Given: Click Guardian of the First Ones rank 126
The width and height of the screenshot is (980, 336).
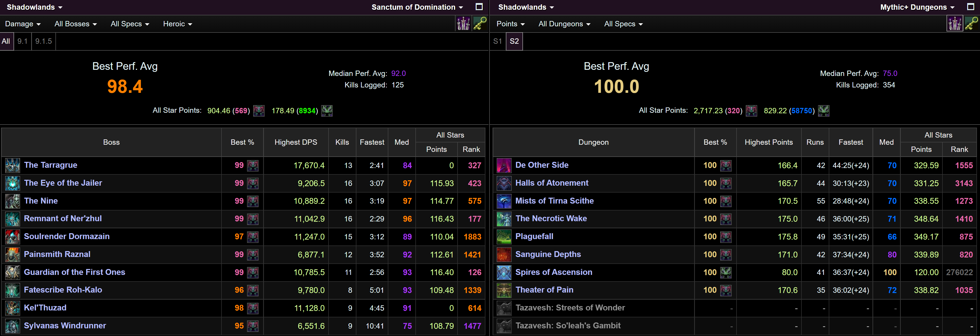Looking at the screenshot, I should coord(475,273).
